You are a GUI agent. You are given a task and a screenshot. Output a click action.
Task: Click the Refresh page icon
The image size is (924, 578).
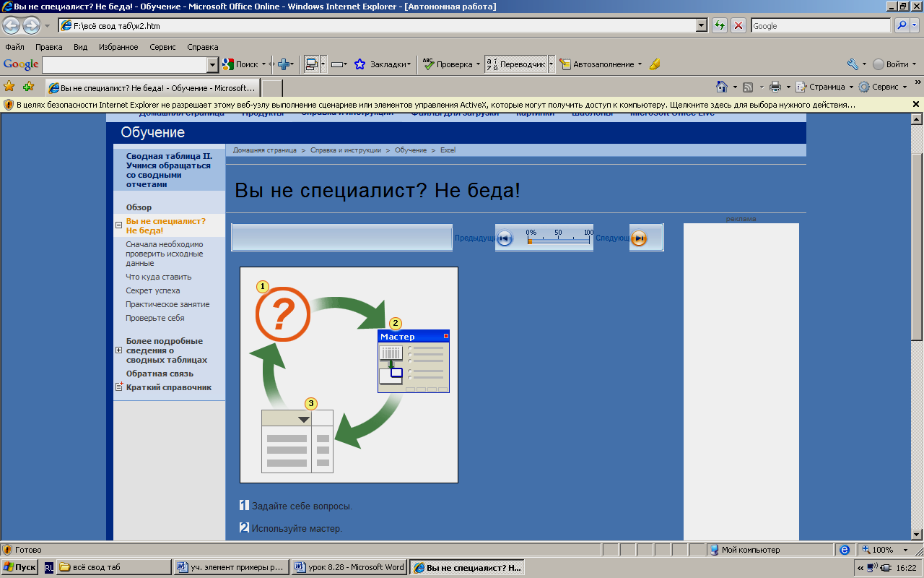pos(719,26)
